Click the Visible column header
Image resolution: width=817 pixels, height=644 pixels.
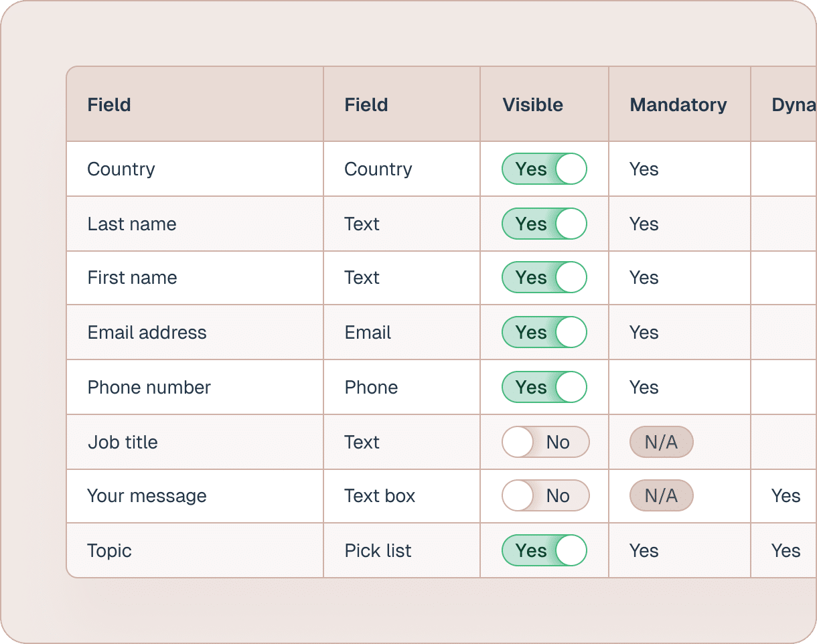(x=532, y=105)
